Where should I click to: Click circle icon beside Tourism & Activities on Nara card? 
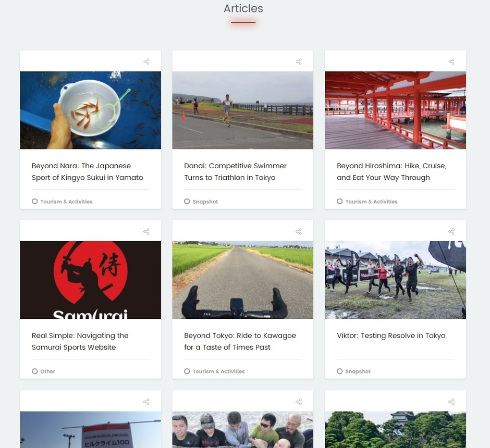(x=35, y=202)
